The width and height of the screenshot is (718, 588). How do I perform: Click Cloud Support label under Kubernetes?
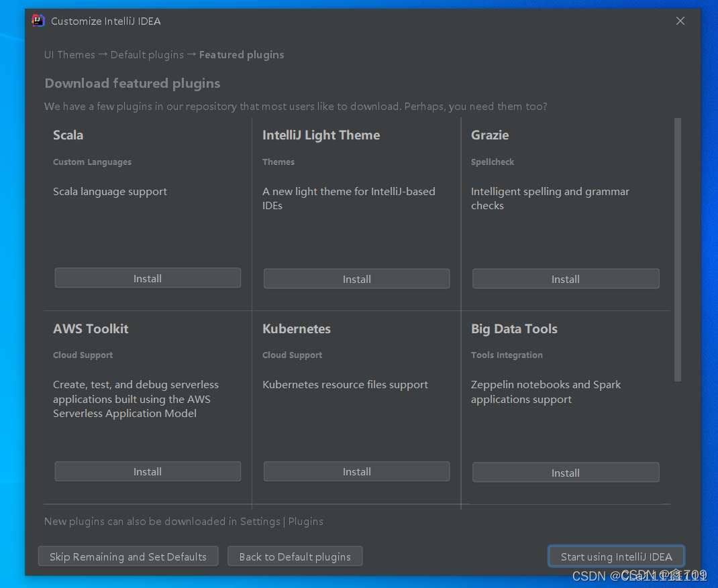pos(292,355)
